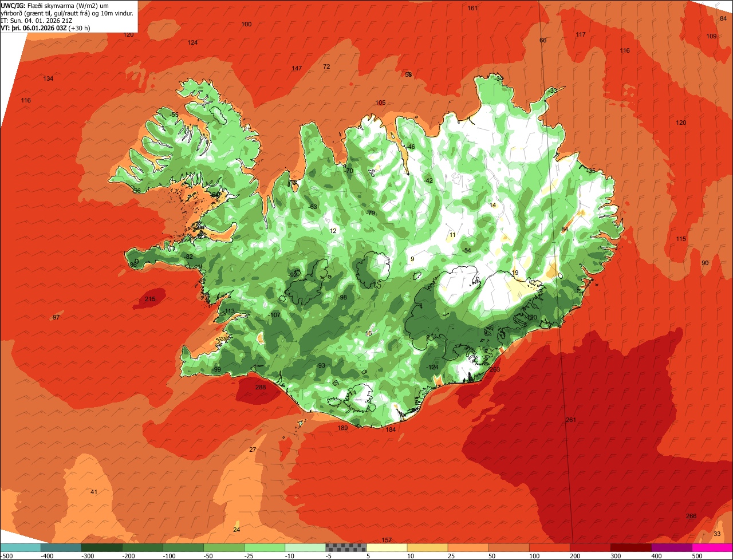Click the flux value '157' above the legend
This screenshot has height=560, width=733.
coord(387,541)
